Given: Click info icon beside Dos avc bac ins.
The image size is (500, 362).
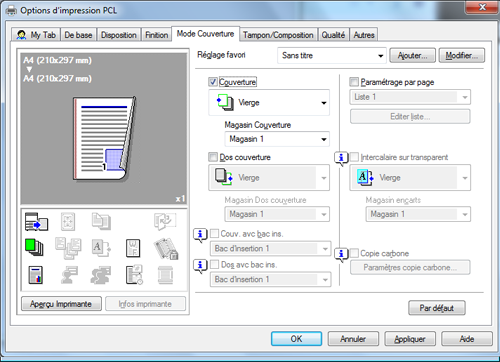Looking at the screenshot, I should pos(200,266).
